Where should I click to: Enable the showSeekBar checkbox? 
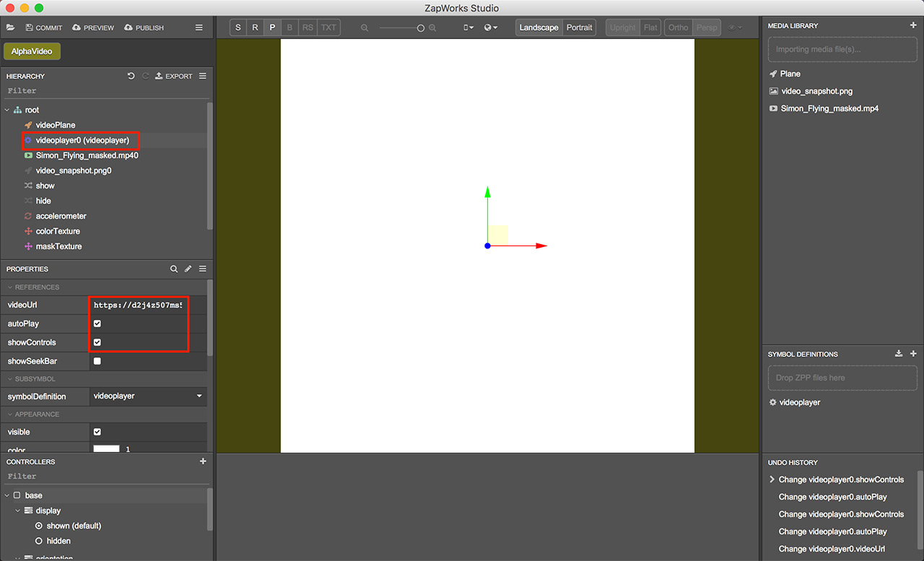(x=97, y=361)
